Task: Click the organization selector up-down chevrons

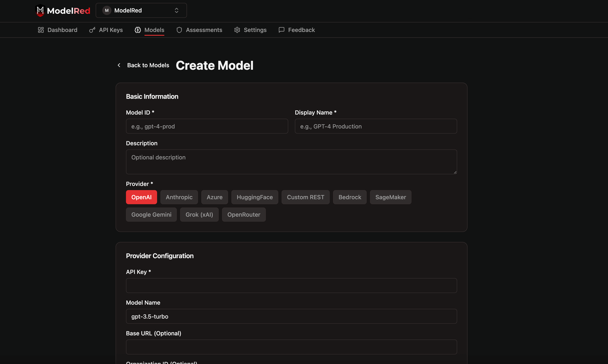Action: [x=177, y=10]
